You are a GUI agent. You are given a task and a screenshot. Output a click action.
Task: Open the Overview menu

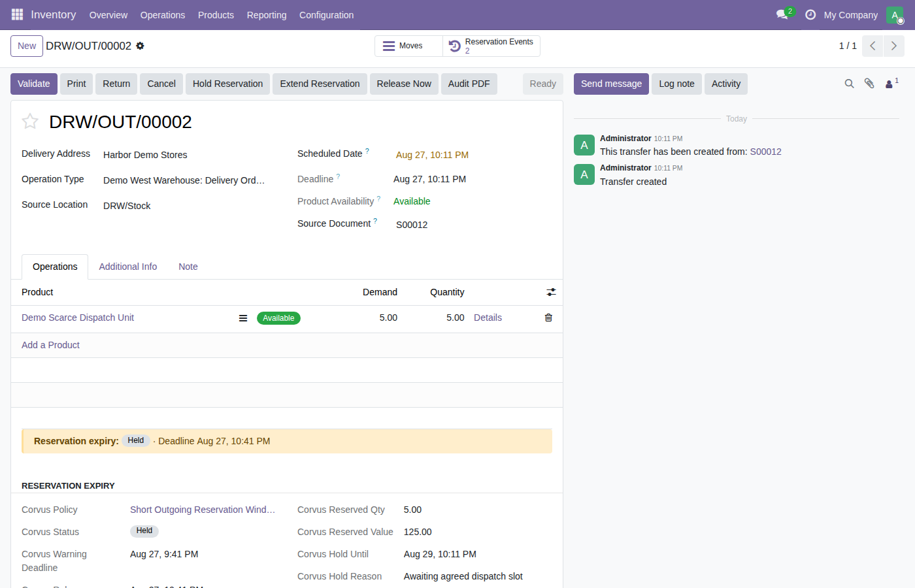(x=108, y=15)
